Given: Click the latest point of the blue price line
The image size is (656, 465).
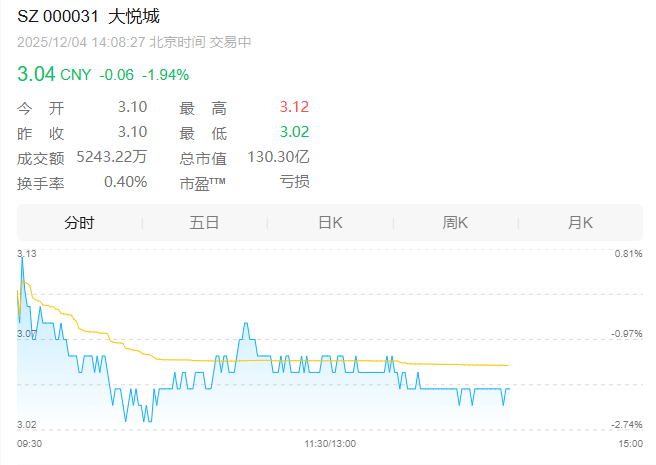Looking at the screenshot, I should [x=509, y=389].
